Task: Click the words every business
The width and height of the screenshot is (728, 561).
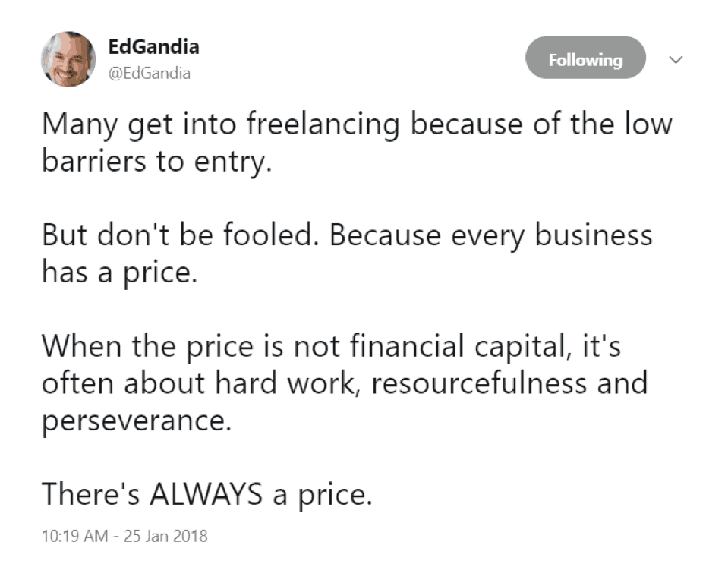Action: 552,236
